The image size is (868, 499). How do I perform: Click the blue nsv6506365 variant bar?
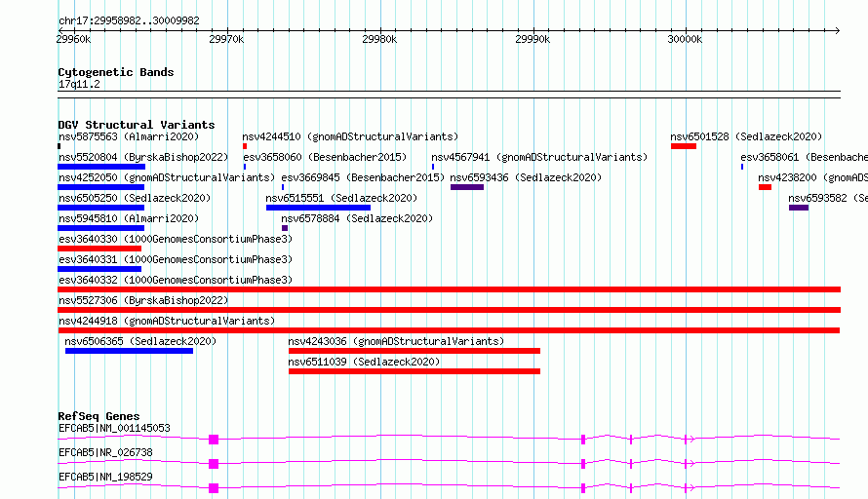[x=129, y=351]
